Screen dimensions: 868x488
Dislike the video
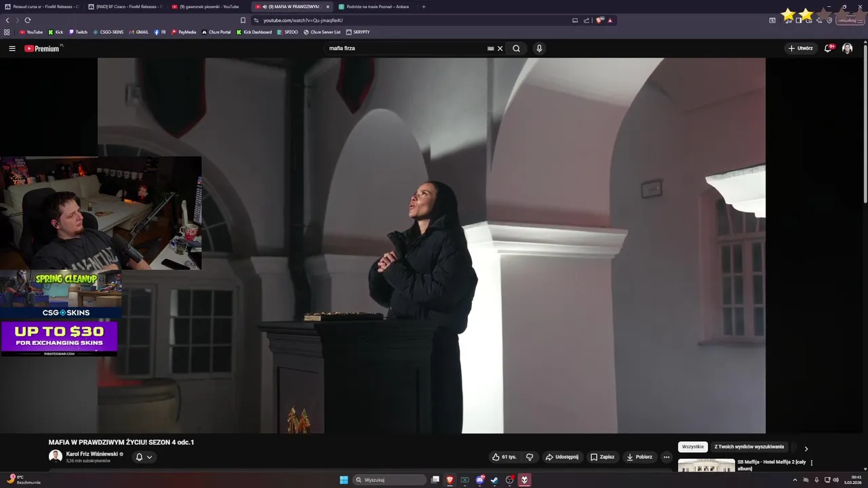pyautogui.click(x=530, y=457)
